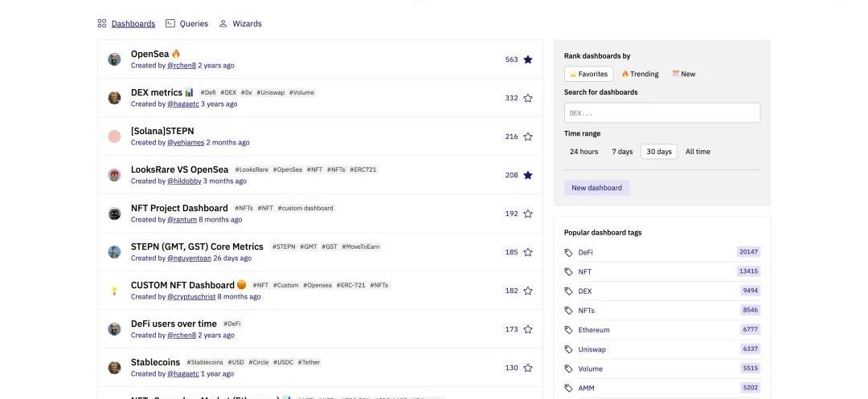868x399 pixels.
Task: Visit the @nguyentoan profile link
Action: coord(190,258)
